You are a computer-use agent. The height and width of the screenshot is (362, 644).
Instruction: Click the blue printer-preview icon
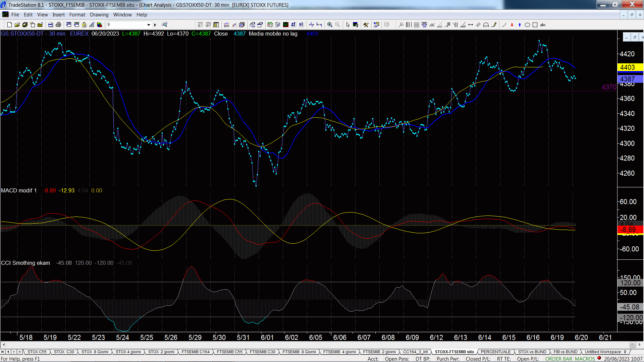(51, 25)
